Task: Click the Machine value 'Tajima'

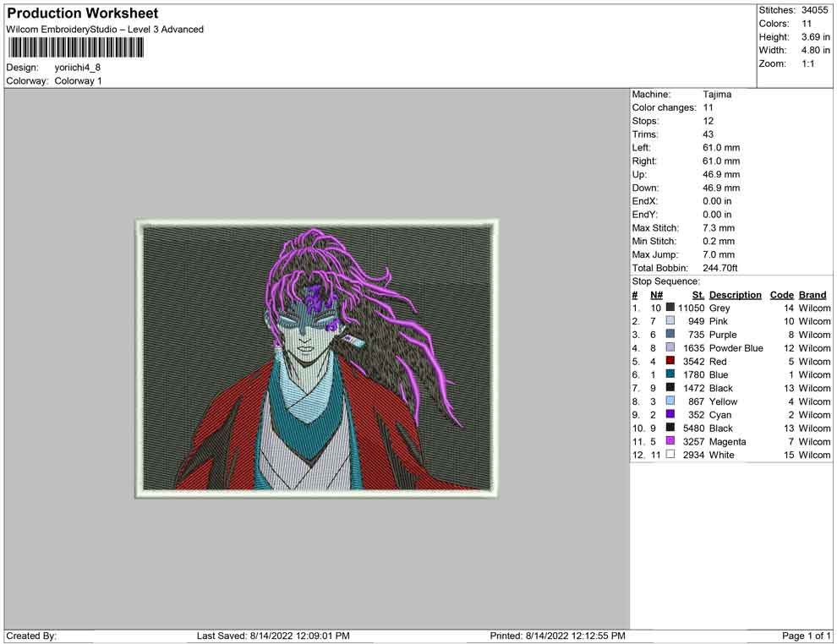Action: tap(717, 95)
